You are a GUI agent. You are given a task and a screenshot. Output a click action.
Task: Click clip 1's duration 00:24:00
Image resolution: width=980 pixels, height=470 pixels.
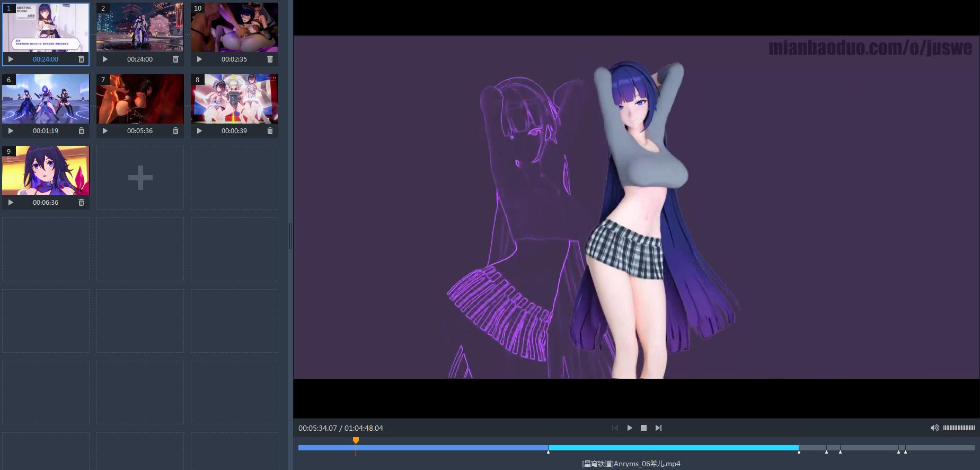[x=46, y=59]
